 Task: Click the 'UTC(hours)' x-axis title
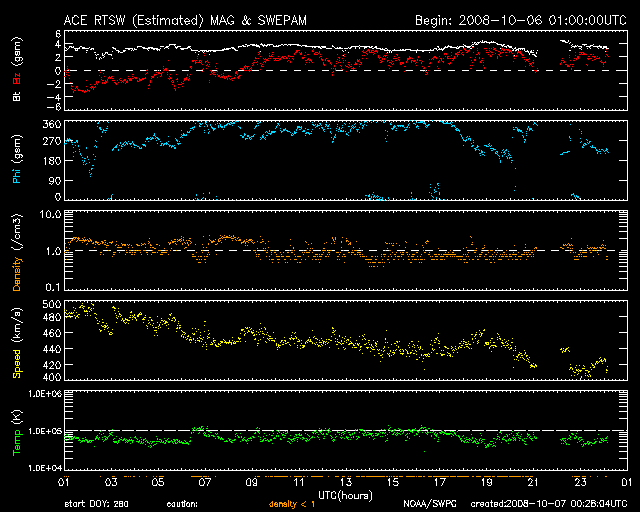[x=345, y=496]
